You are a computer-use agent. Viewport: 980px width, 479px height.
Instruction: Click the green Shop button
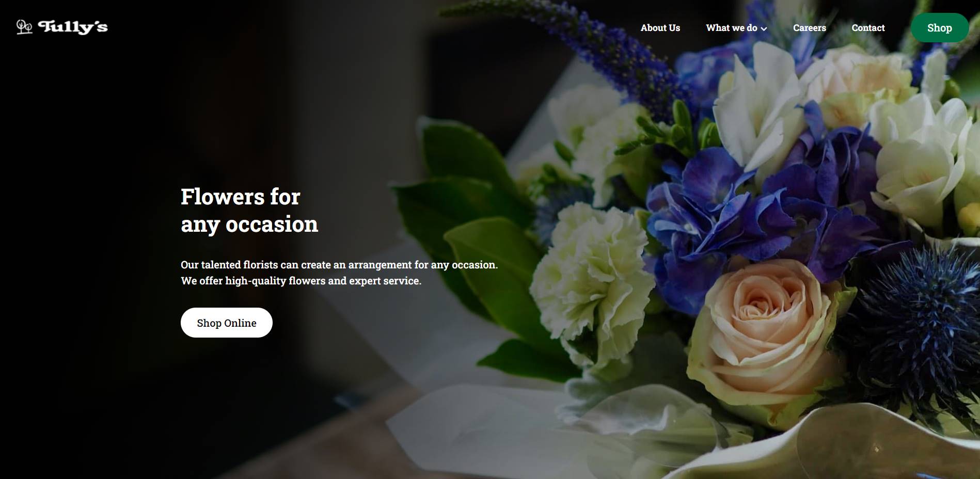[x=939, y=28]
